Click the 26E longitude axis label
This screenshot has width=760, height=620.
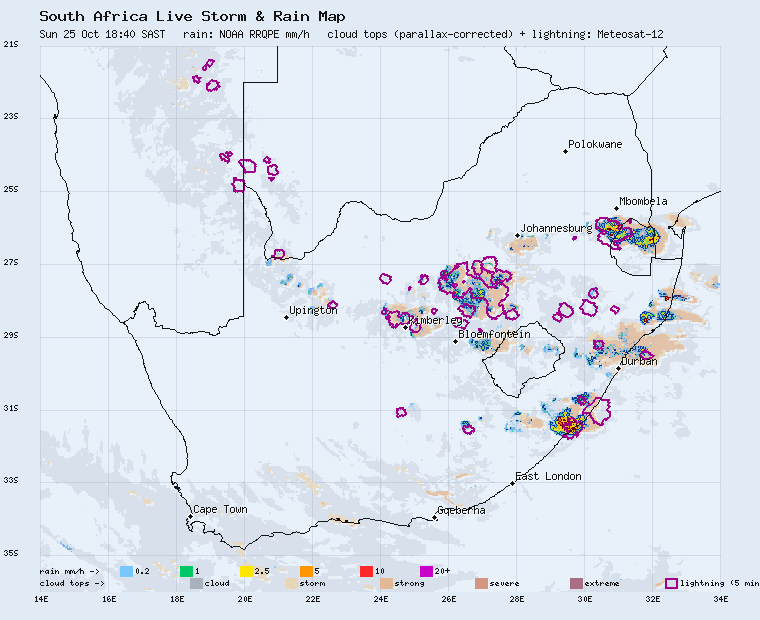click(x=449, y=599)
